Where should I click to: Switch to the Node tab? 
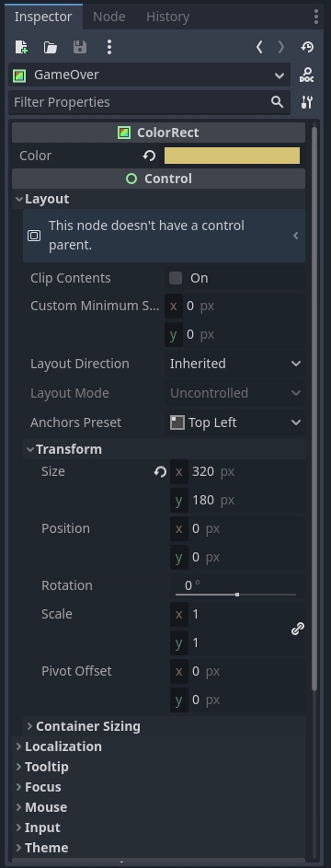coord(108,17)
